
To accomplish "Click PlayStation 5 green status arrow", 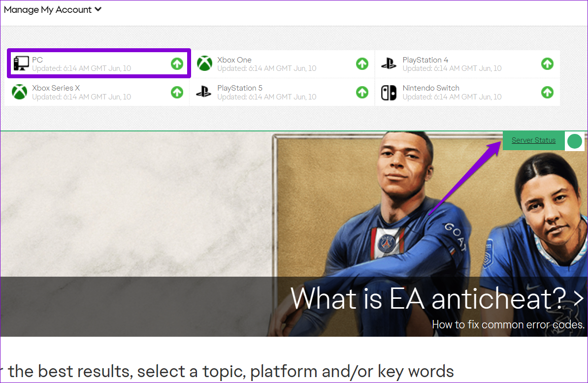I will click(x=362, y=92).
